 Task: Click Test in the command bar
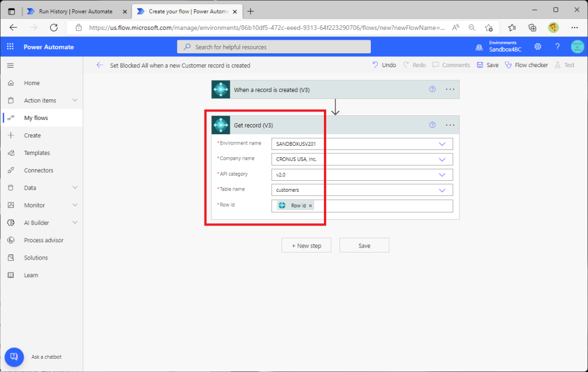point(564,65)
